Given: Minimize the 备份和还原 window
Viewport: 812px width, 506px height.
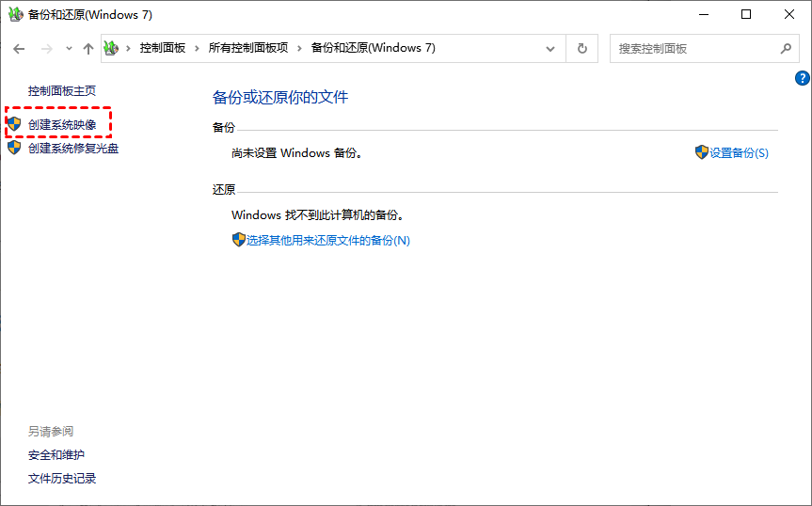Looking at the screenshot, I should click(x=703, y=14).
